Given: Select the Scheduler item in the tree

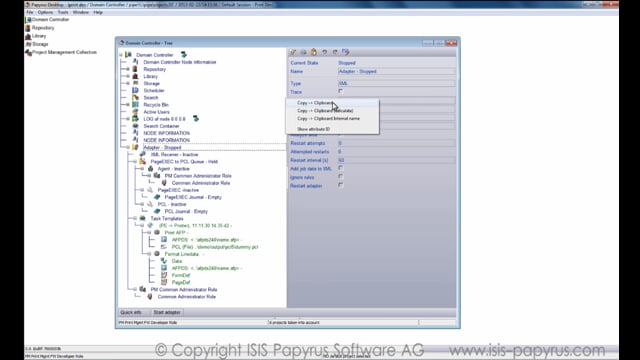Looking at the screenshot, I should 154,91.
